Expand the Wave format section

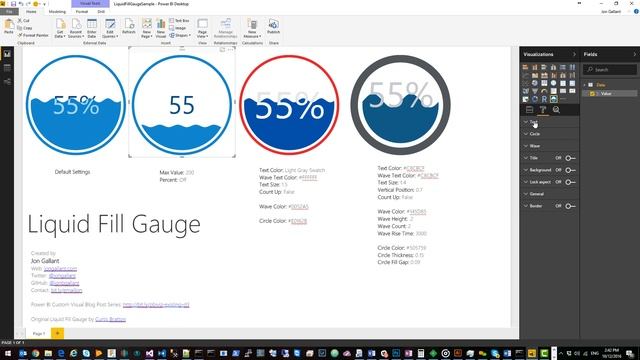[549, 146]
